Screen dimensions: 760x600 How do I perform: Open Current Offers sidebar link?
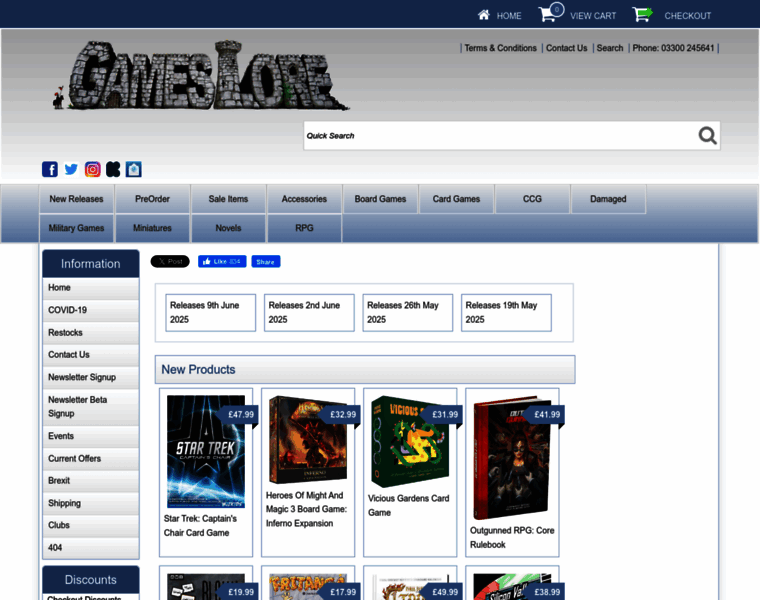(x=91, y=458)
